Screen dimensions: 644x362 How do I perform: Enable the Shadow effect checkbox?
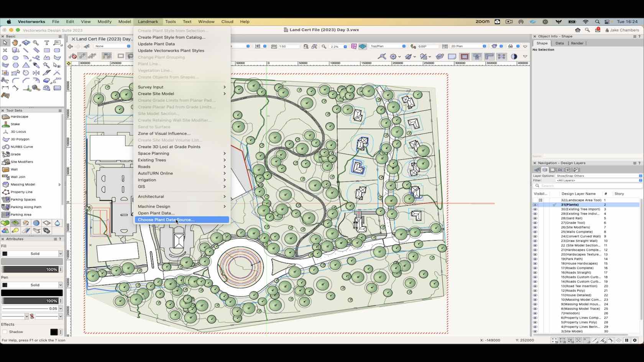[x=5, y=332]
